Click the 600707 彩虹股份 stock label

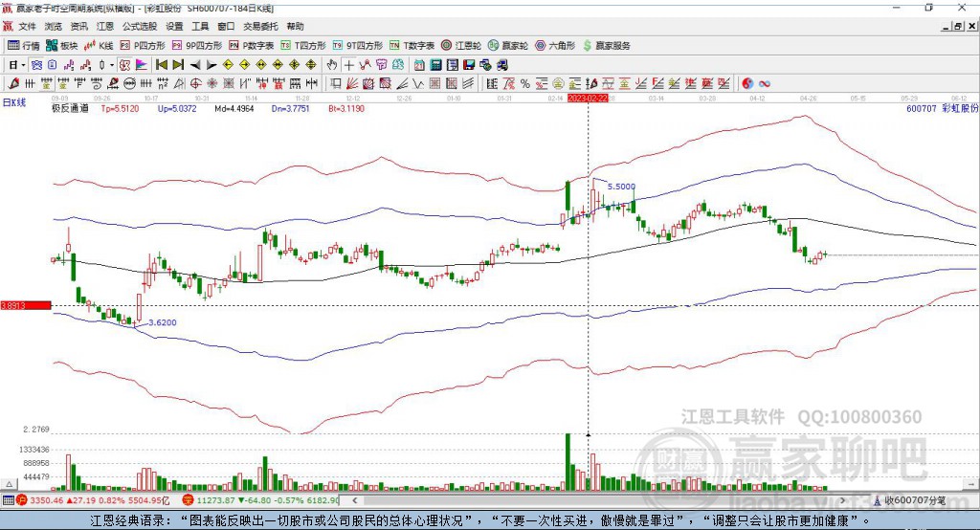coord(942,108)
